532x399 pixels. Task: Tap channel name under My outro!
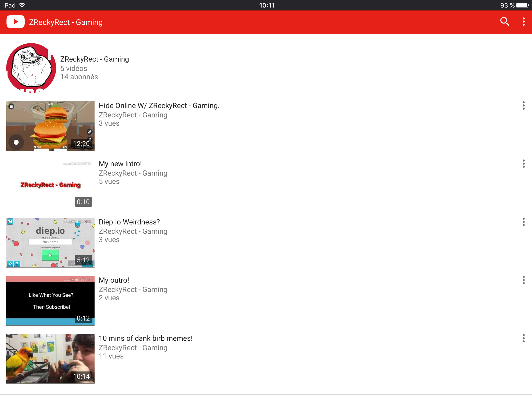coord(133,290)
